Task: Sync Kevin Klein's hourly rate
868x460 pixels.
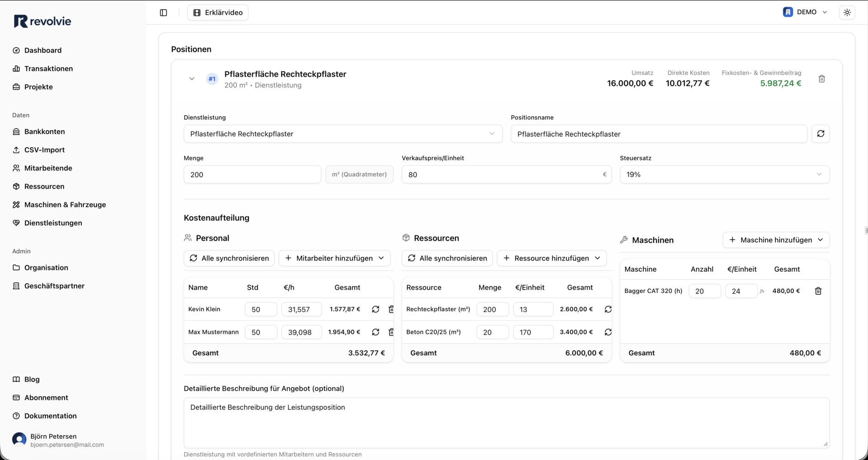Action: [x=375, y=309]
